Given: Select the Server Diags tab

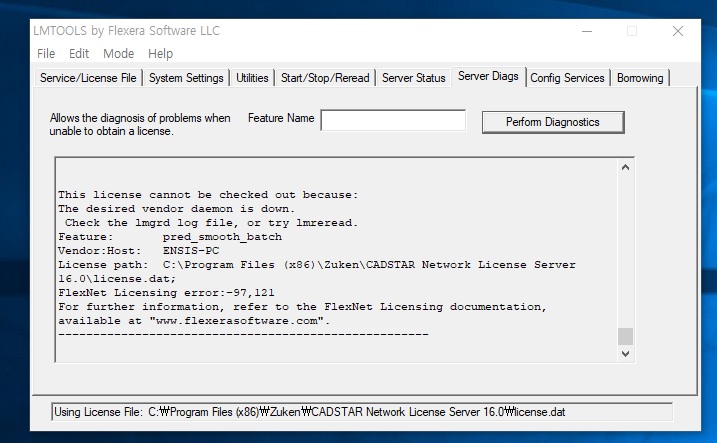Looking at the screenshot, I should coord(488,76).
